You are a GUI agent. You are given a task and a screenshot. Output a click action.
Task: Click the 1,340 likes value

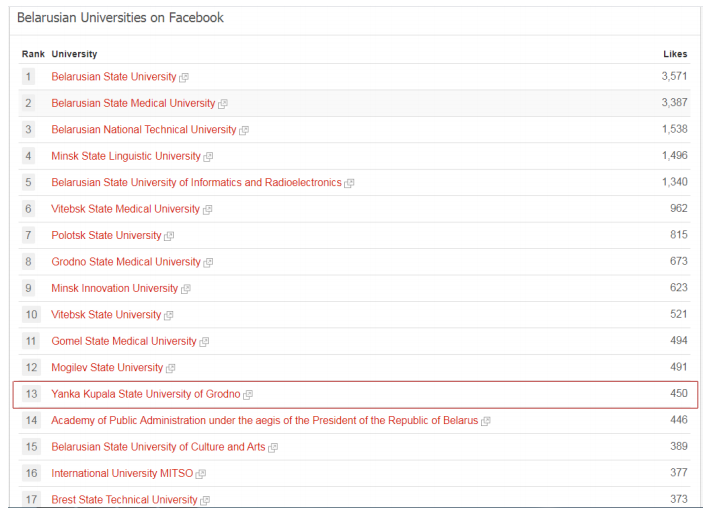tap(675, 182)
